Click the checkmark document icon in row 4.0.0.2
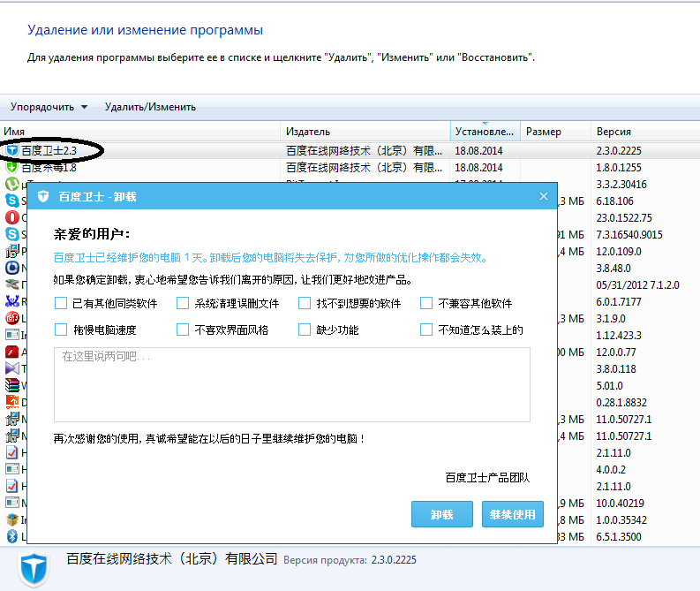This screenshot has width=700, height=591. (12, 469)
